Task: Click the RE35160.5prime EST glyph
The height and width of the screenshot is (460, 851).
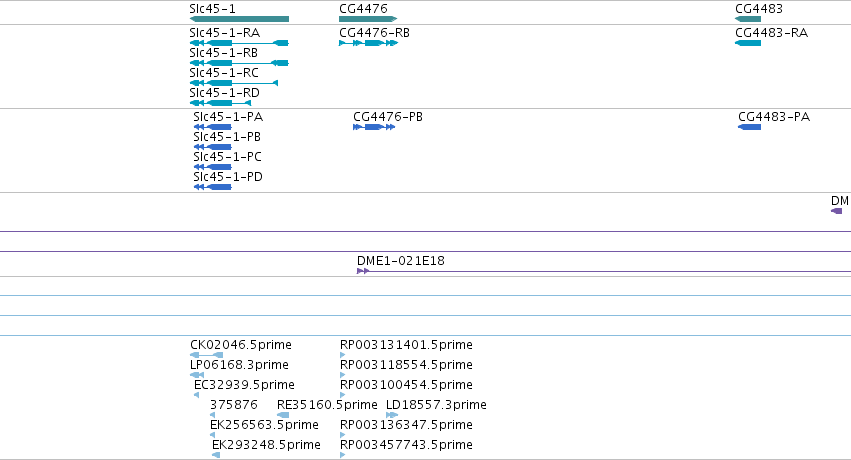Action: tap(283, 415)
